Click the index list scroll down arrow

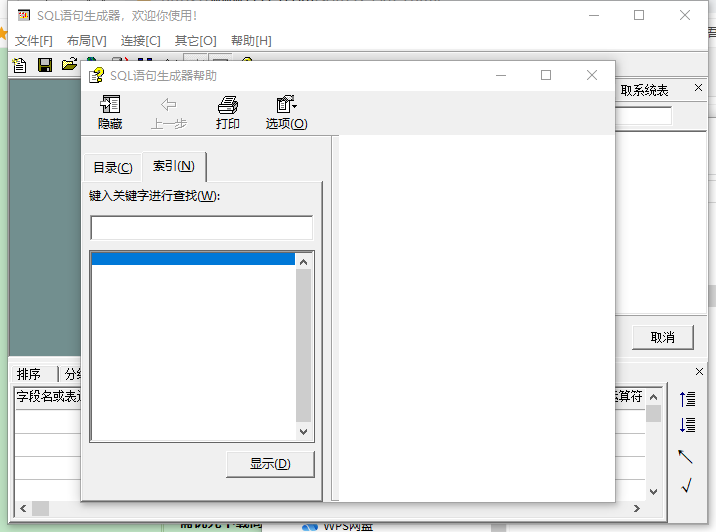tap(304, 431)
